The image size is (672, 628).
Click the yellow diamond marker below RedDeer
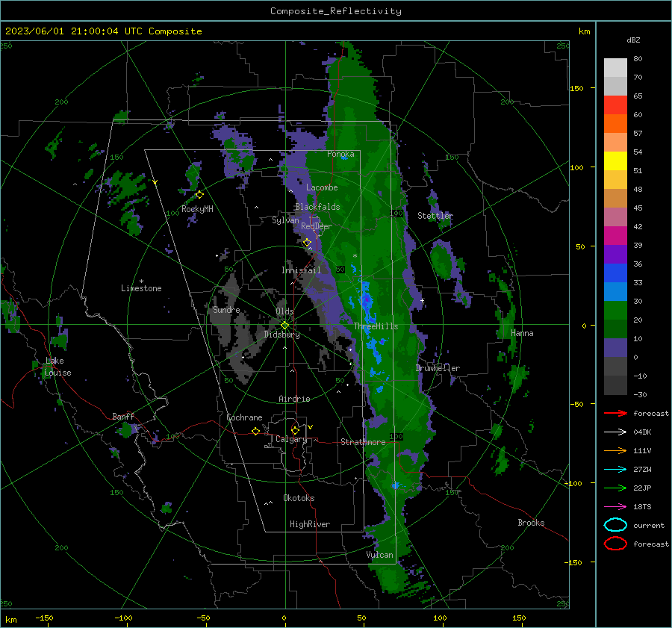[307, 243]
